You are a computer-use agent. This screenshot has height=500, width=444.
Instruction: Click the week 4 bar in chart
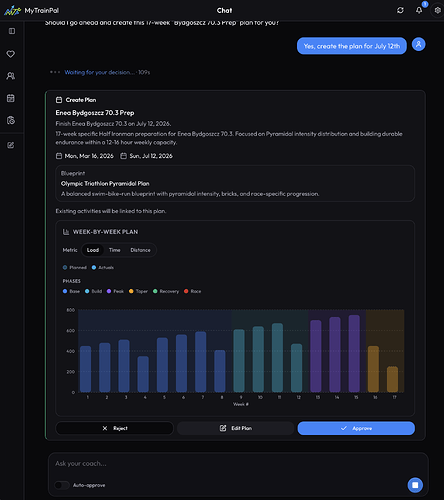tap(143, 374)
